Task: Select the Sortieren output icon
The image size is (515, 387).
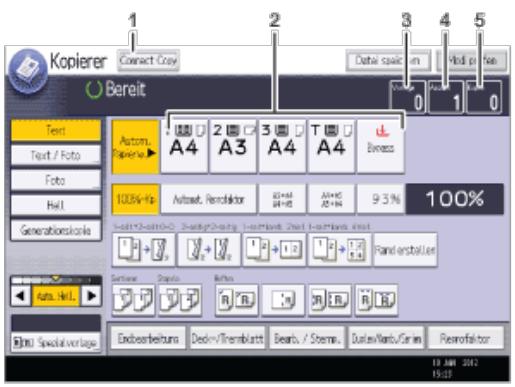Action: click(x=133, y=300)
